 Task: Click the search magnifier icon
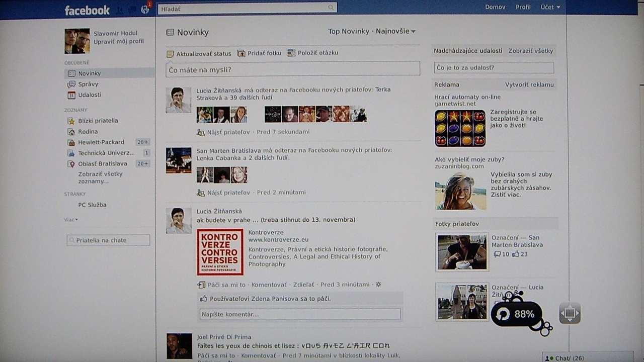click(331, 8)
